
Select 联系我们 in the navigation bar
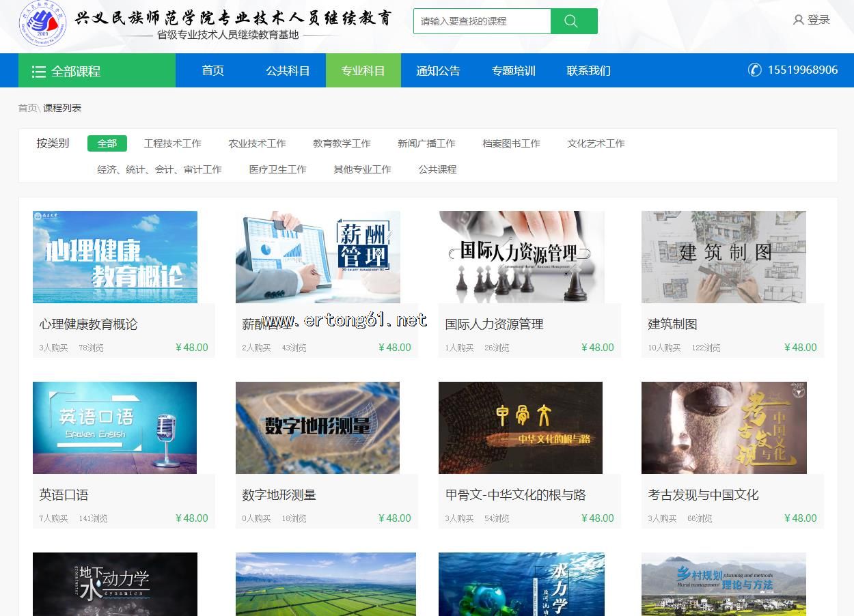click(x=588, y=70)
